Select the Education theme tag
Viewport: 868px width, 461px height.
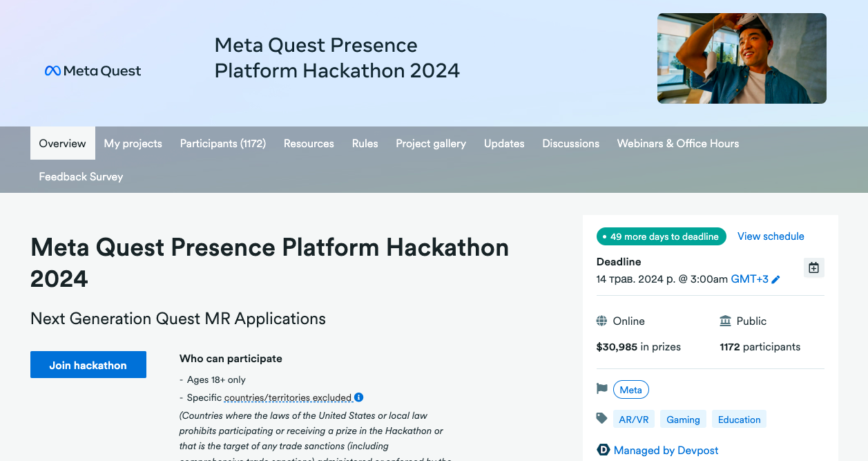[x=740, y=420]
